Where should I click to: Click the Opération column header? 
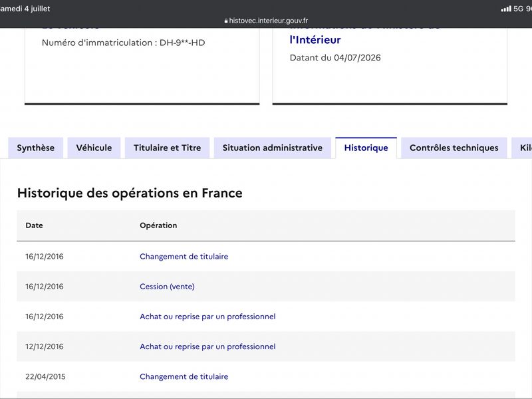point(158,225)
